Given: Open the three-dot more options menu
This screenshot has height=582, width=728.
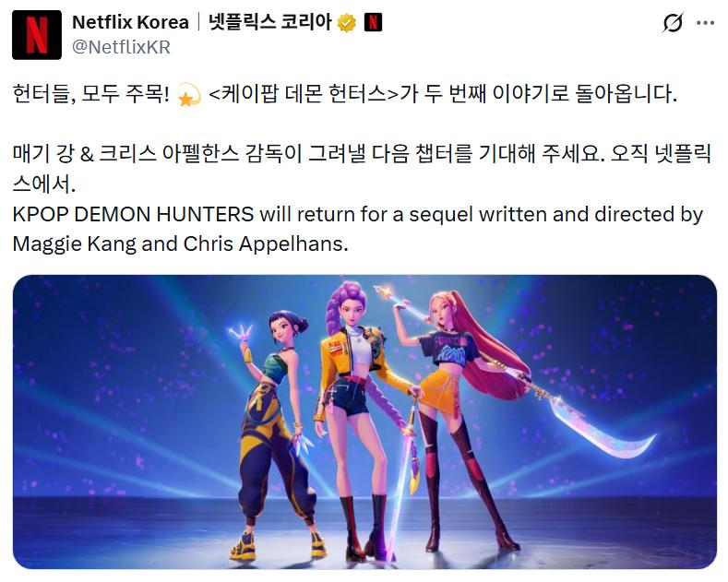Looking at the screenshot, I should 705,23.
